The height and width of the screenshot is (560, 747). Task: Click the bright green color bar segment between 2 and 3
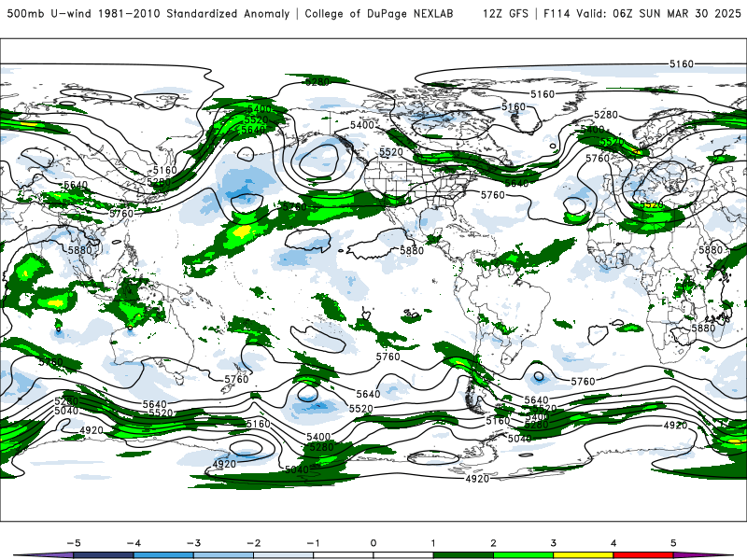(523, 555)
